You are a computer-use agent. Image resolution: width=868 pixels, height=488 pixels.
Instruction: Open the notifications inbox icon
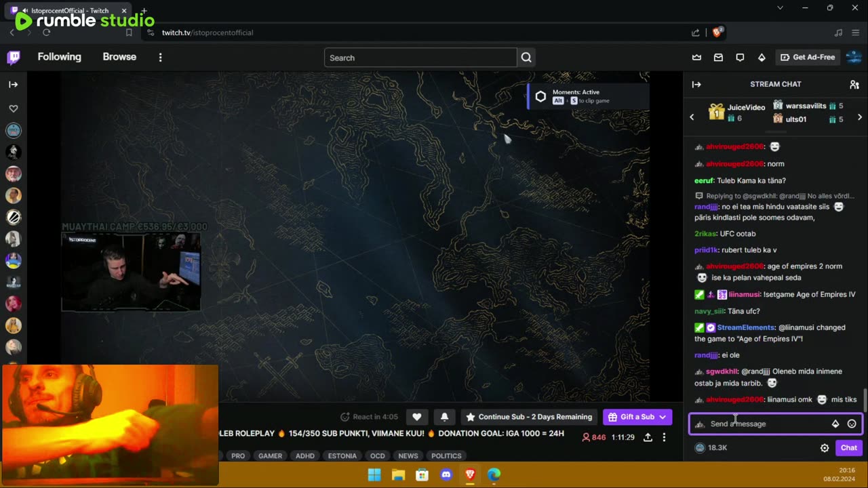pyautogui.click(x=718, y=58)
